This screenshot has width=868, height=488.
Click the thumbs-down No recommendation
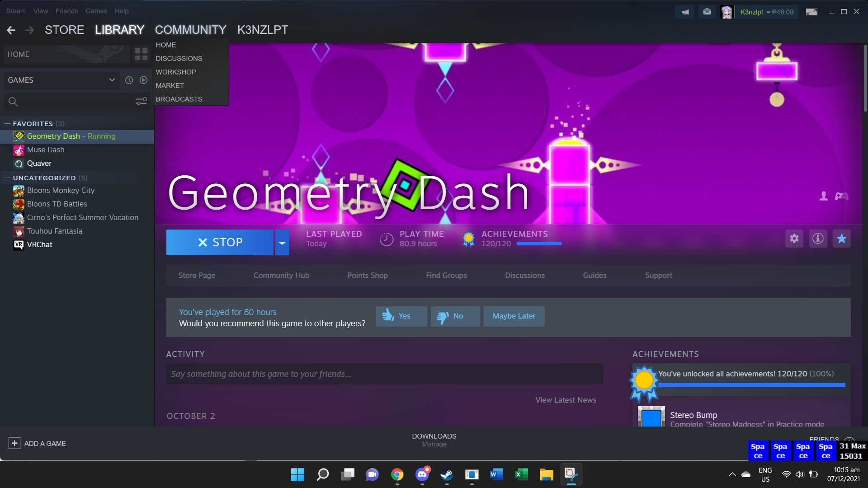[x=455, y=316]
